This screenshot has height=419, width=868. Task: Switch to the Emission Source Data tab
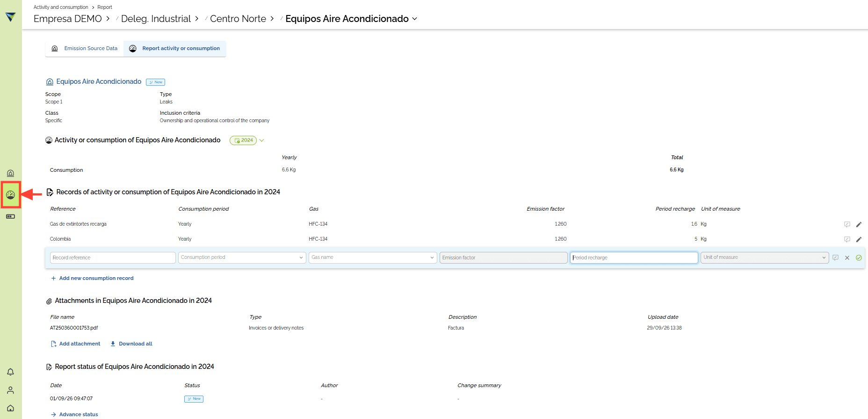tap(85, 49)
